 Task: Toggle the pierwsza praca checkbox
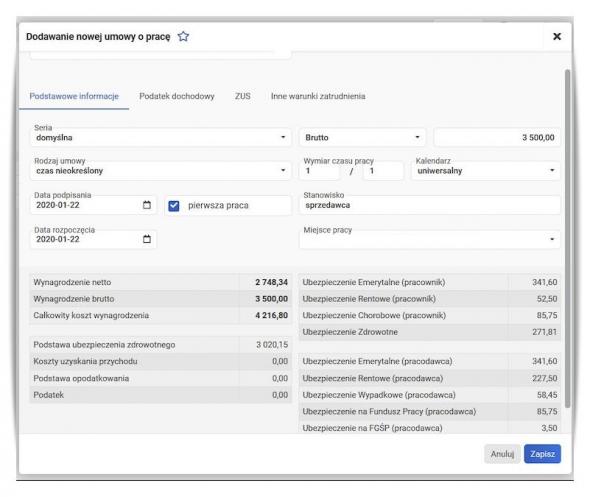173,206
